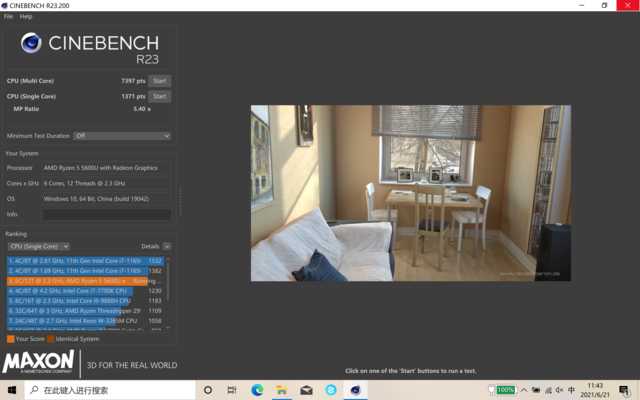Screen dimensions: 640x400
Task: Open the Windows notification center
Action: pos(623,391)
